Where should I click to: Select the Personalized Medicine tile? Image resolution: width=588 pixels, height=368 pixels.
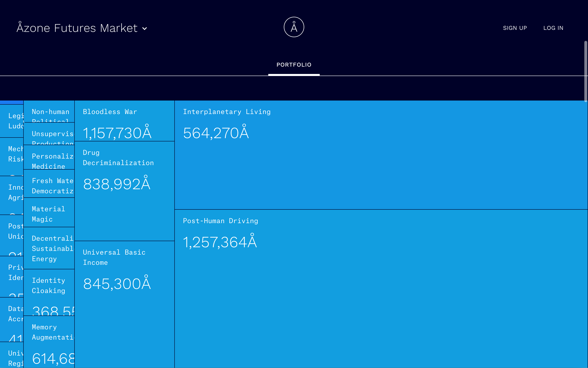[49, 157]
